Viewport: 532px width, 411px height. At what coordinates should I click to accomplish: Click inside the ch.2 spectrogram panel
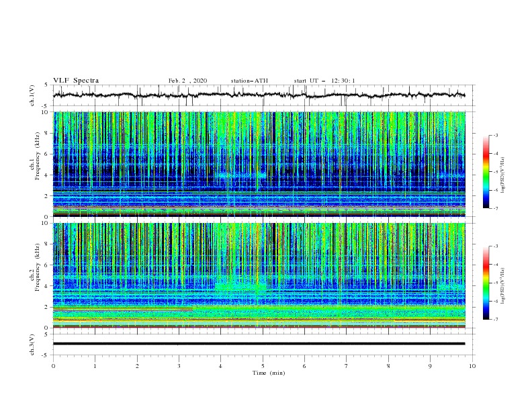point(259,275)
